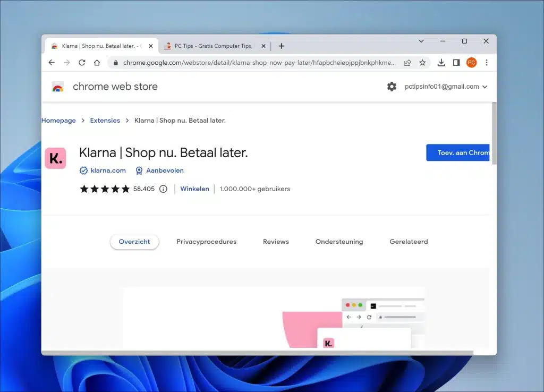Close the Klarna tab
Screen dimensions: 544x392
coord(150,46)
